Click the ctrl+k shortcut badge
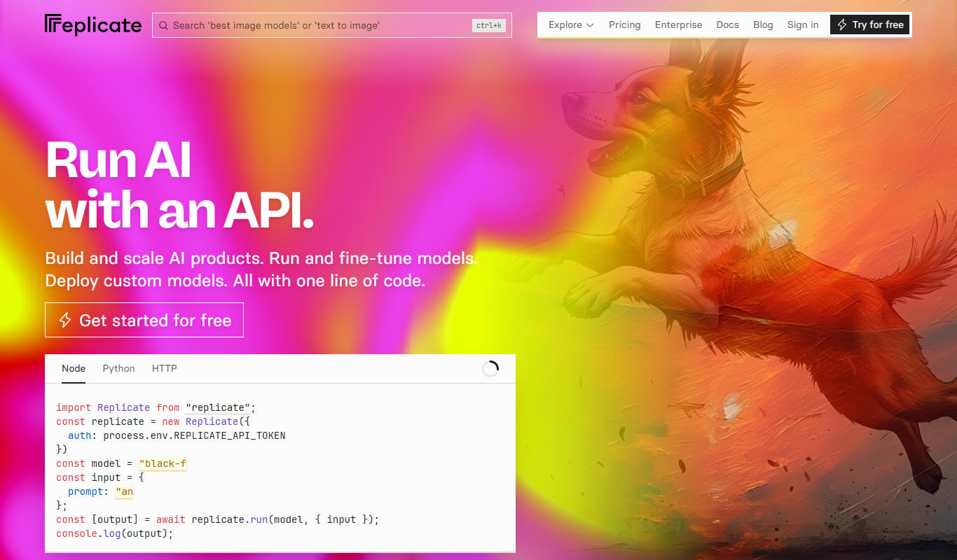Viewport: 957px width, 560px height. point(489,25)
